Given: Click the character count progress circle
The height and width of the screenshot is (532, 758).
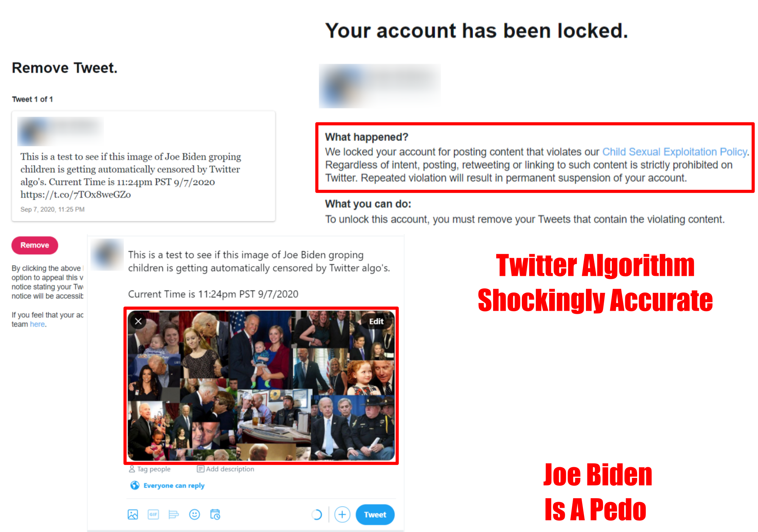Looking at the screenshot, I should click(316, 515).
